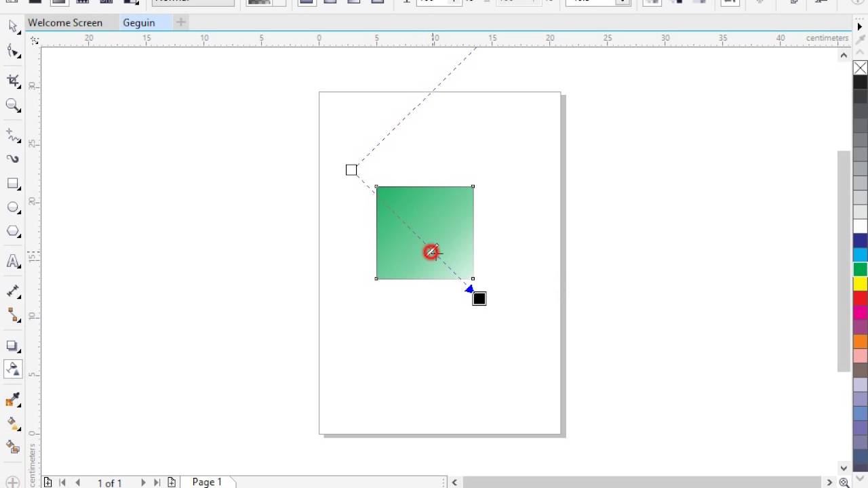Select the Zoom tool in toolbox
This screenshot has height=488, width=868.
13,105
